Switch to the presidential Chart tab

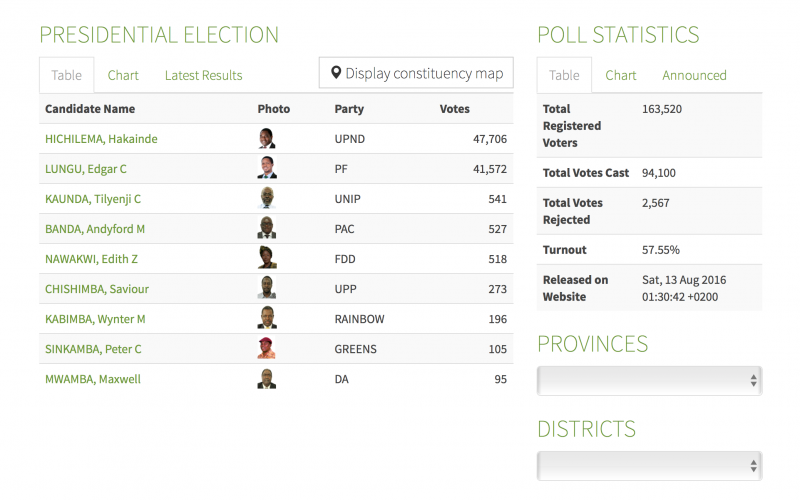pos(123,75)
